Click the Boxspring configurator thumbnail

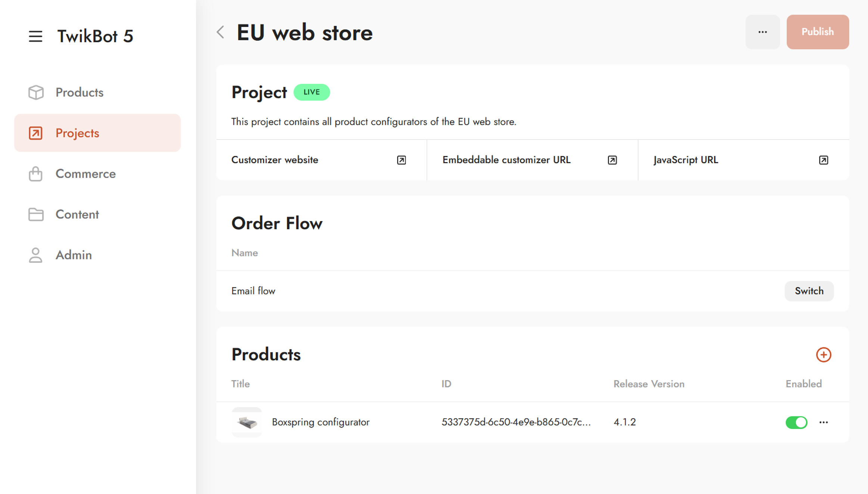pyautogui.click(x=247, y=422)
